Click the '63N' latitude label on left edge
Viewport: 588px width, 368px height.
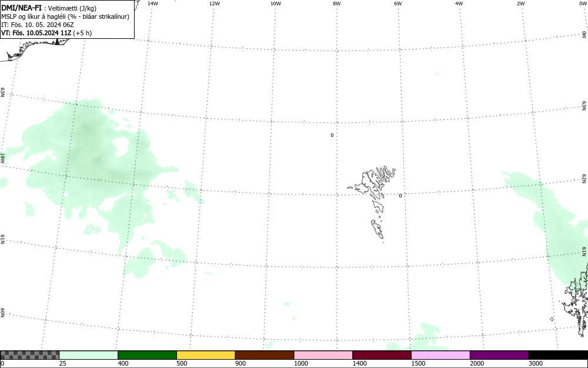click(x=2, y=92)
